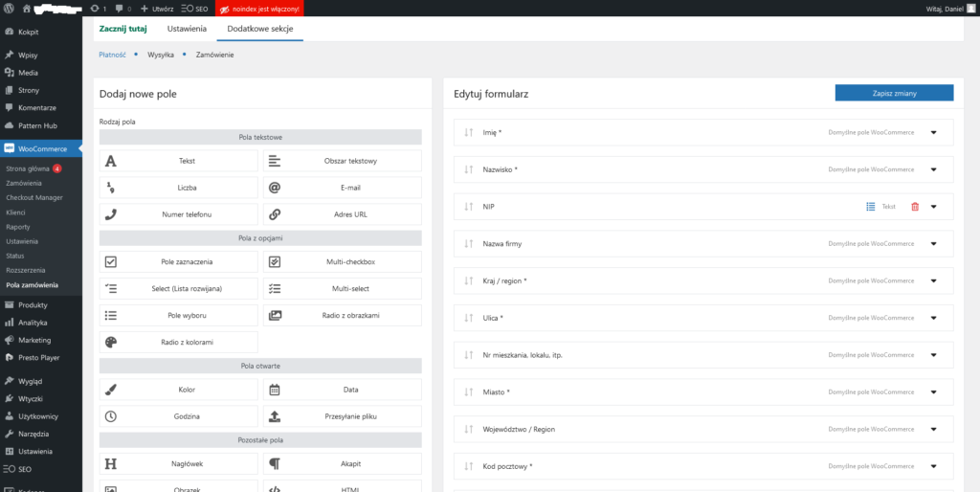The height and width of the screenshot is (492, 980).
Task: Add a Pole wyboru radio field
Action: 178,316
